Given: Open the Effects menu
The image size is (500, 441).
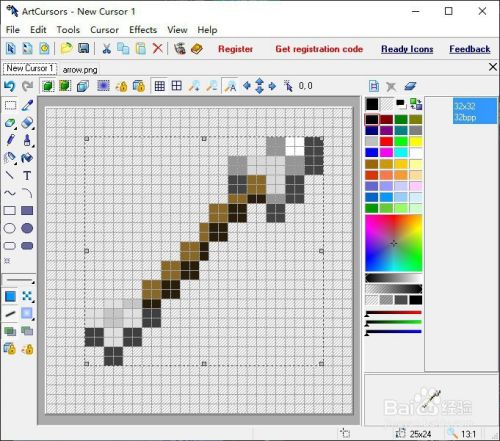Looking at the screenshot, I should pyautogui.click(x=143, y=30).
